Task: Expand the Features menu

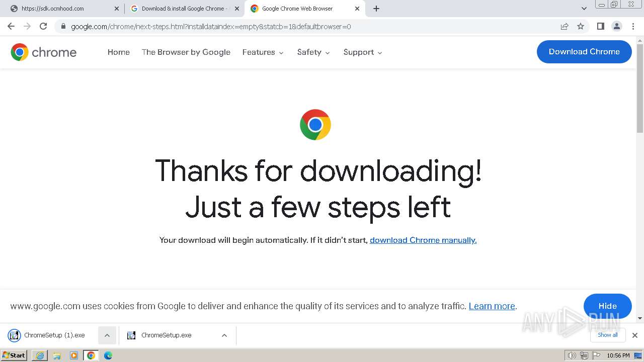Action: point(263,52)
